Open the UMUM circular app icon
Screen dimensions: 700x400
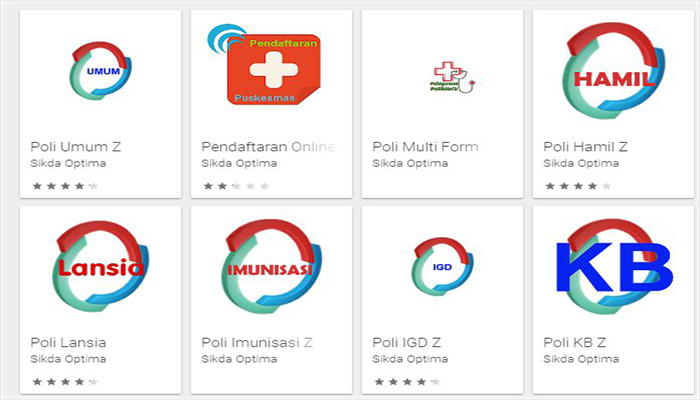(x=100, y=71)
